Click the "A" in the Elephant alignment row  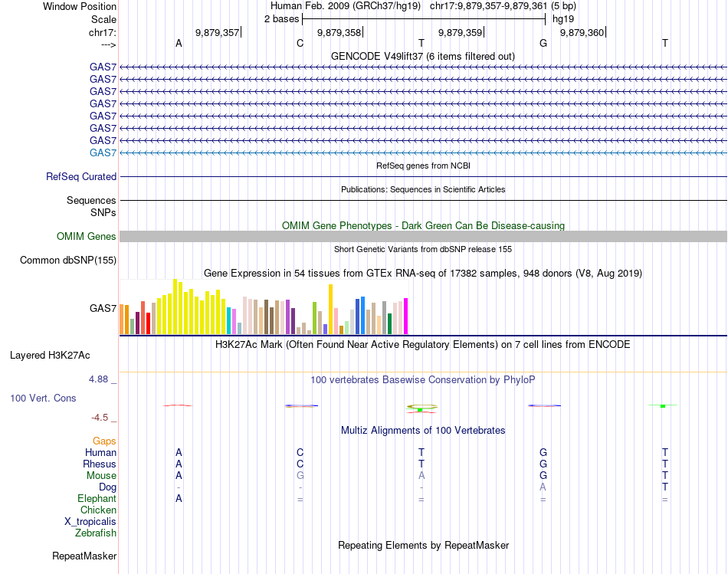coord(179,499)
